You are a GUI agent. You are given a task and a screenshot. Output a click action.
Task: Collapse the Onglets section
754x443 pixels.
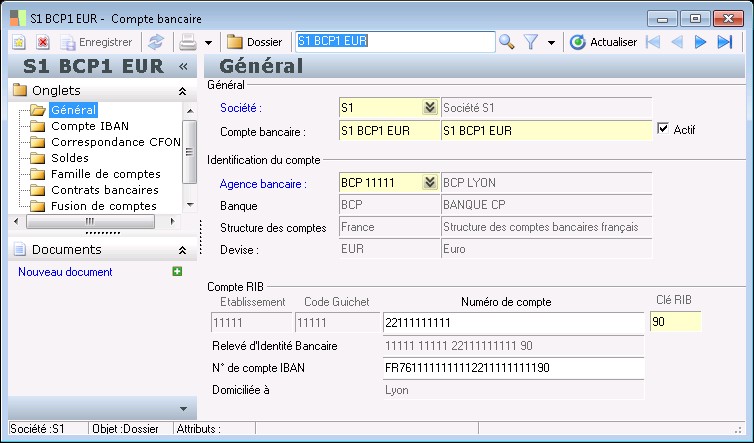click(x=182, y=91)
